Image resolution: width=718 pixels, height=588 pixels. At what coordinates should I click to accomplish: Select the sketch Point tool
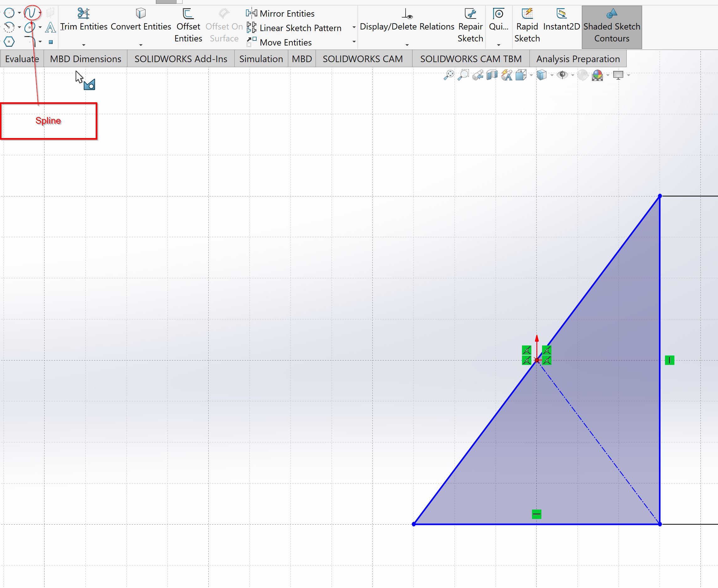pos(51,42)
